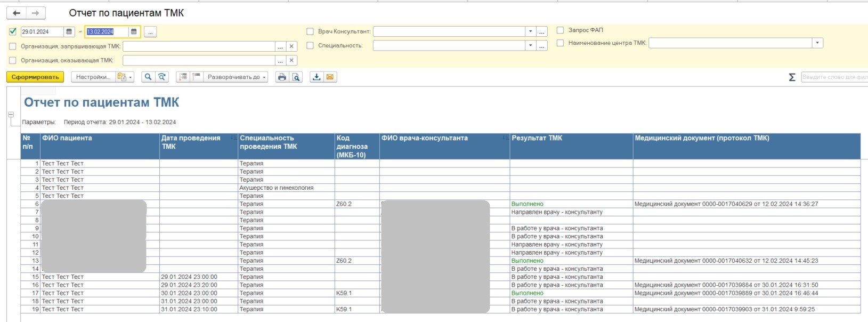Open the Специальность dropdown arrow

[x=530, y=46]
